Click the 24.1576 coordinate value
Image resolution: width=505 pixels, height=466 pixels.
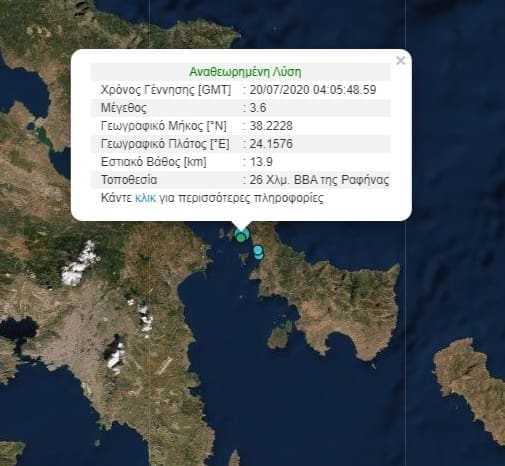(x=271, y=144)
